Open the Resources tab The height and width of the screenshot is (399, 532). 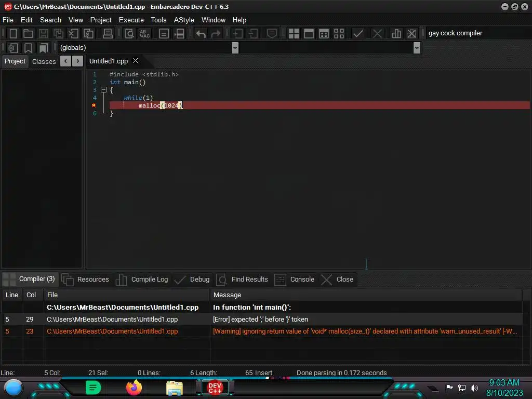85,280
